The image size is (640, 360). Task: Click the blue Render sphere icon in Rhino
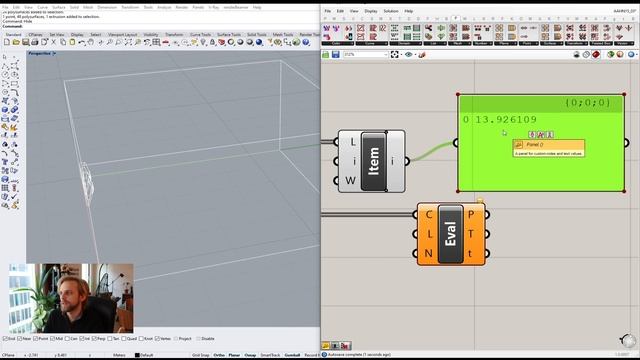259,42
